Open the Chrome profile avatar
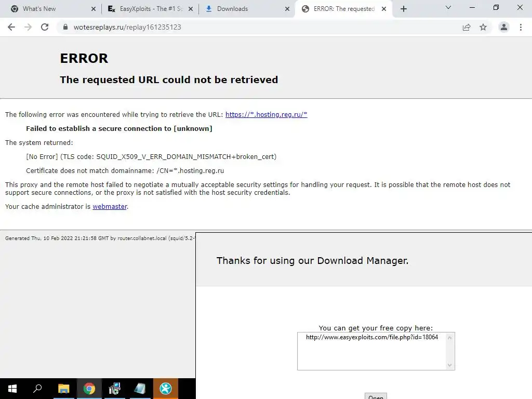 pos(504,27)
